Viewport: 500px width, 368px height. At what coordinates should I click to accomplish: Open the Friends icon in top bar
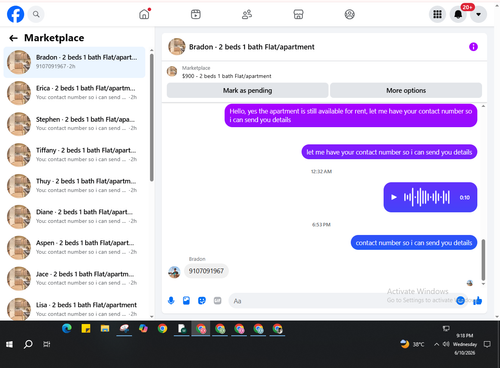point(247,14)
